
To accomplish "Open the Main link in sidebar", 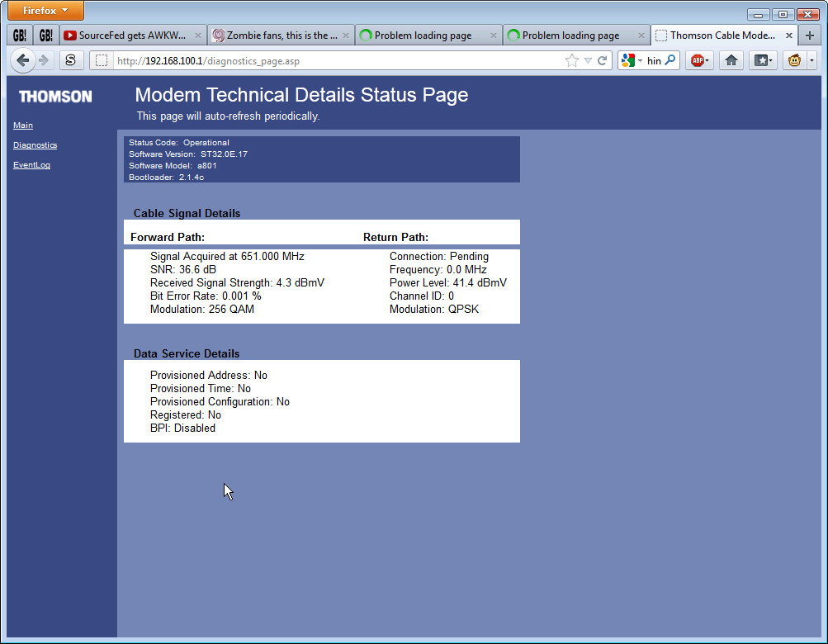I will pyautogui.click(x=23, y=125).
